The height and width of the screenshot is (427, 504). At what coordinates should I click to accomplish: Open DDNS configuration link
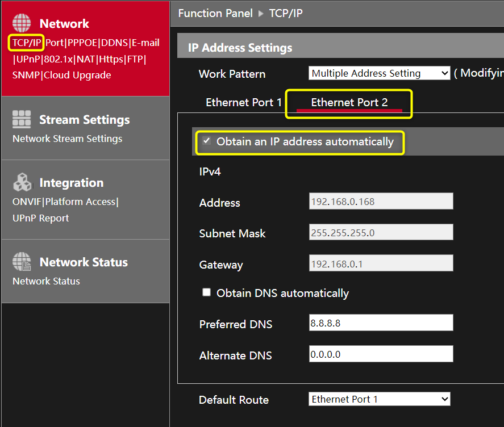point(114,43)
